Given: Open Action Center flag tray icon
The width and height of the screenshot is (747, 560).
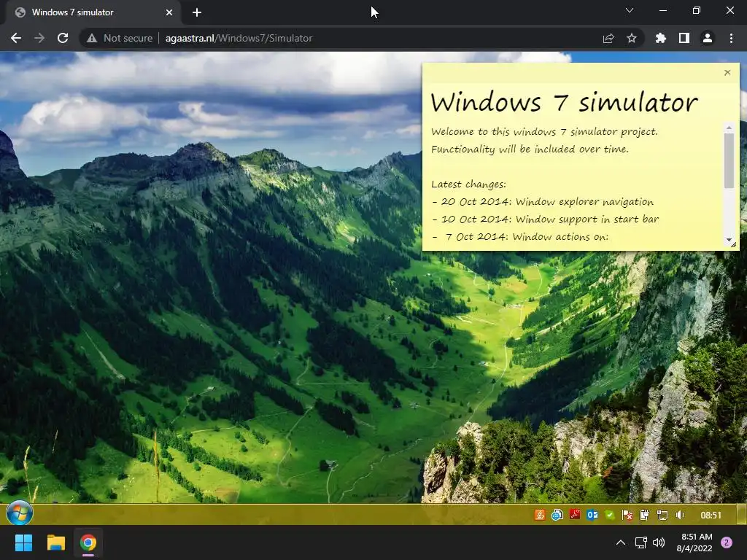Looking at the screenshot, I should point(627,515).
